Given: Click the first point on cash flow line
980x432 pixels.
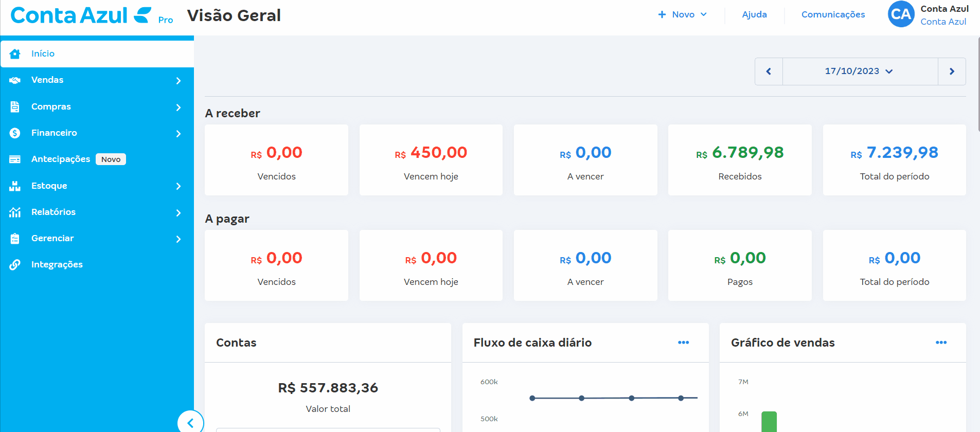Looking at the screenshot, I should point(532,398).
